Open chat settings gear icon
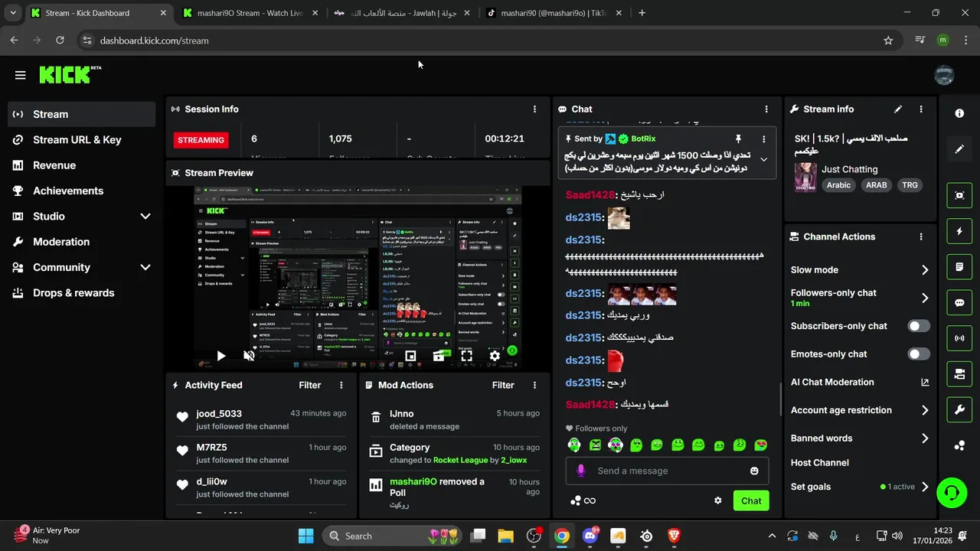The height and width of the screenshot is (551, 980). tap(718, 501)
